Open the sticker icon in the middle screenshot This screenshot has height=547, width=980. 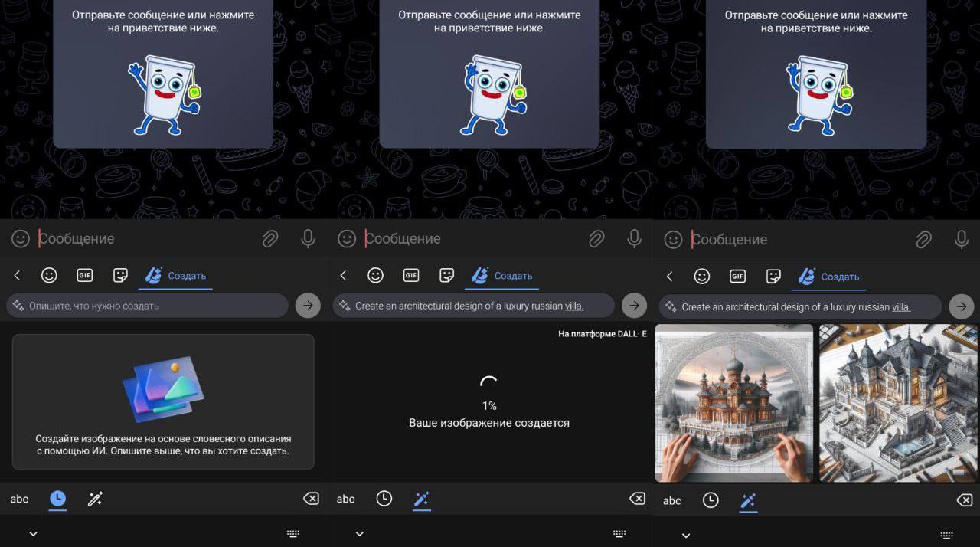(x=446, y=275)
